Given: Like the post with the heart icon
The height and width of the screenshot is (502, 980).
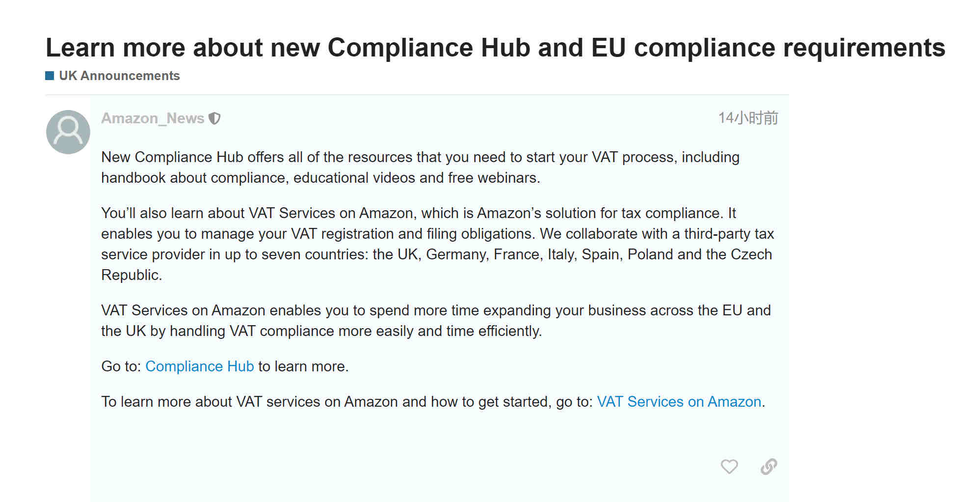Looking at the screenshot, I should [729, 466].
